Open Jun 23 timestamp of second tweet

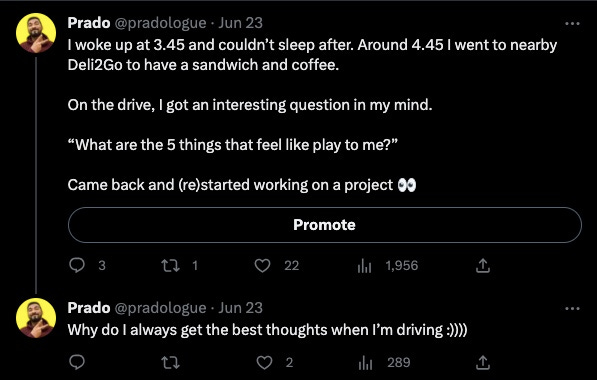coord(241,308)
